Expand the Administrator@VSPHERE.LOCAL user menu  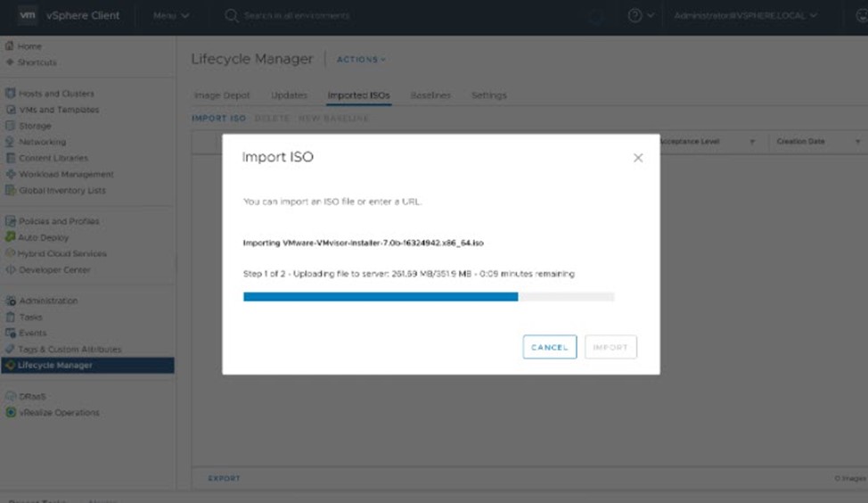pyautogui.click(x=746, y=15)
